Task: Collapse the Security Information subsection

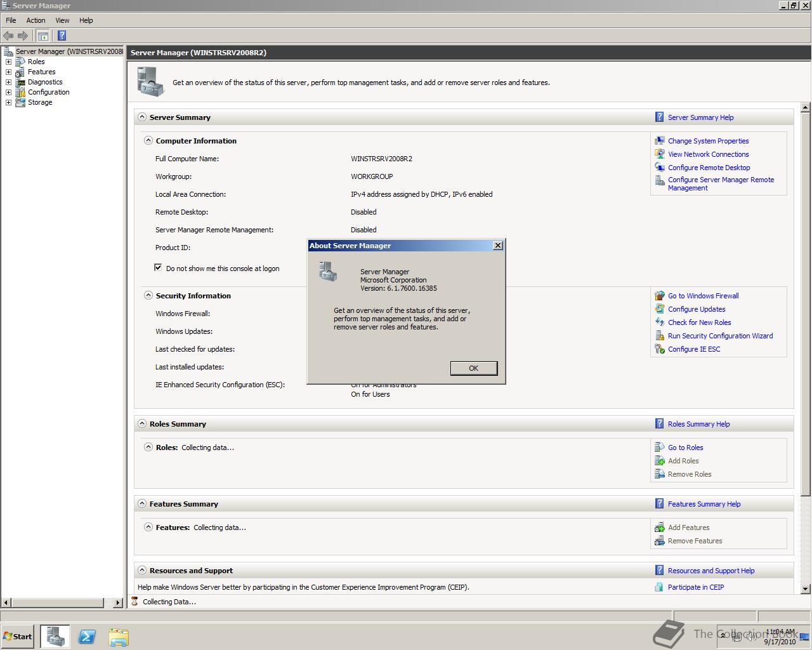Action: (148, 295)
